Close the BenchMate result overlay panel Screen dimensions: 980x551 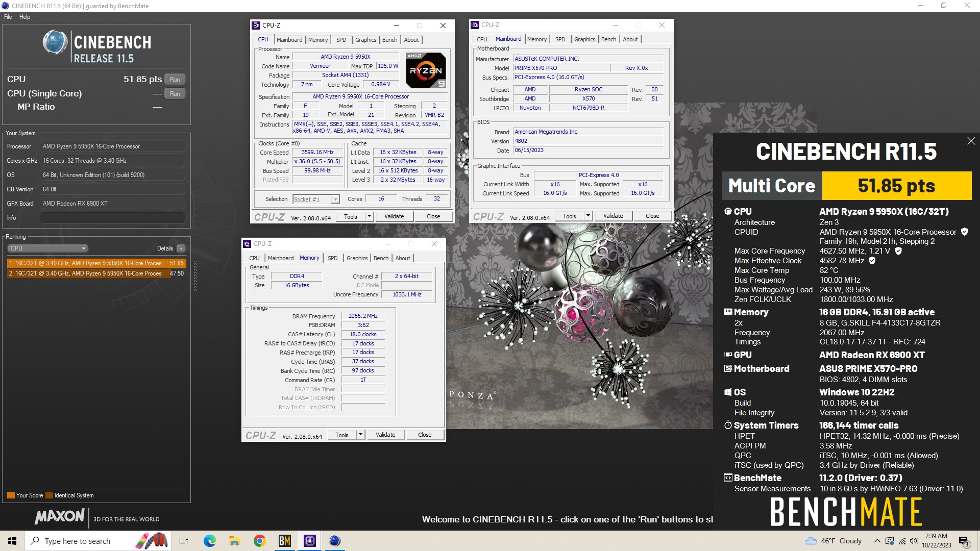click(971, 141)
